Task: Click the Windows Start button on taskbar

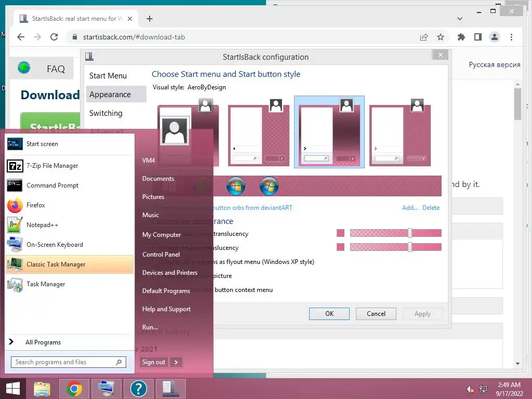Action: 13,389
